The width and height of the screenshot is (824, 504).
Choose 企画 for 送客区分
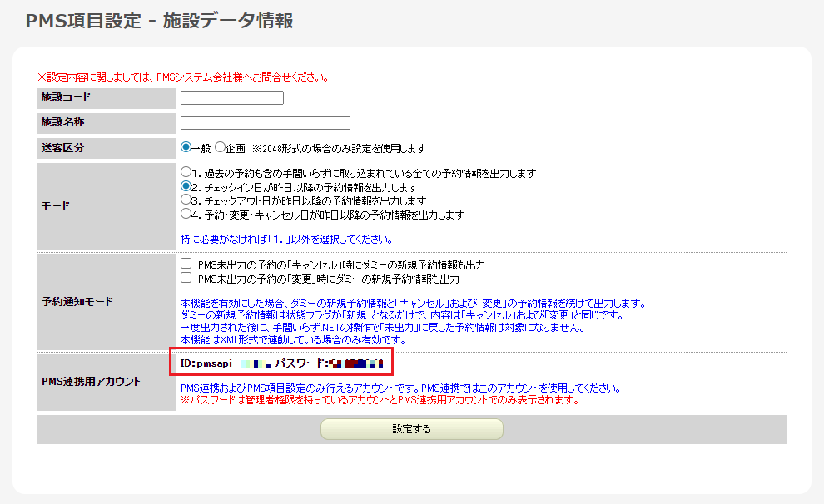(221, 147)
